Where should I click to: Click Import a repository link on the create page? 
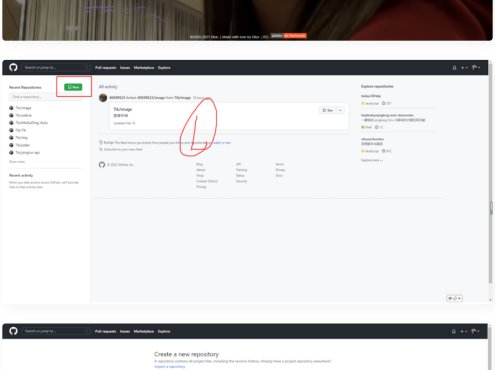tap(170, 367)
